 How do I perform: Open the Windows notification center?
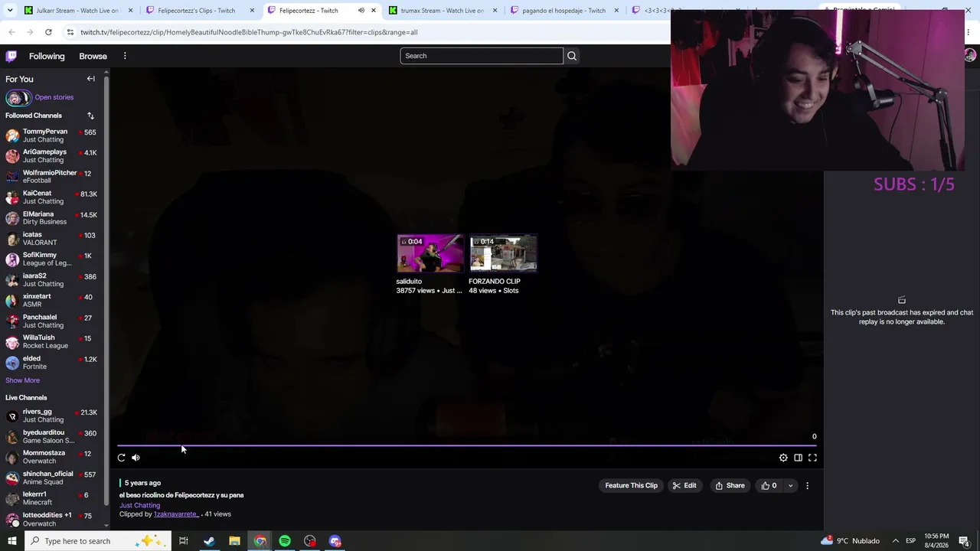click(x=964, y=541)
